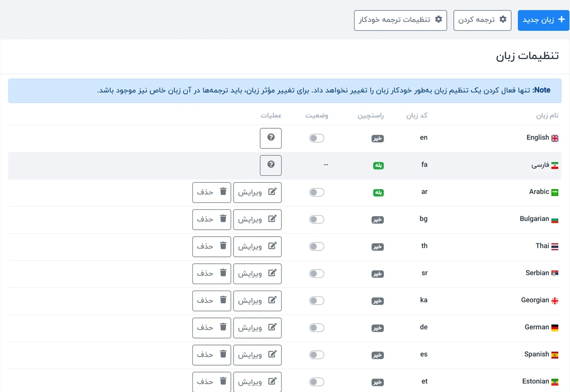
Task: Toggle the Spanish language status
Action: tap(316, 355)
